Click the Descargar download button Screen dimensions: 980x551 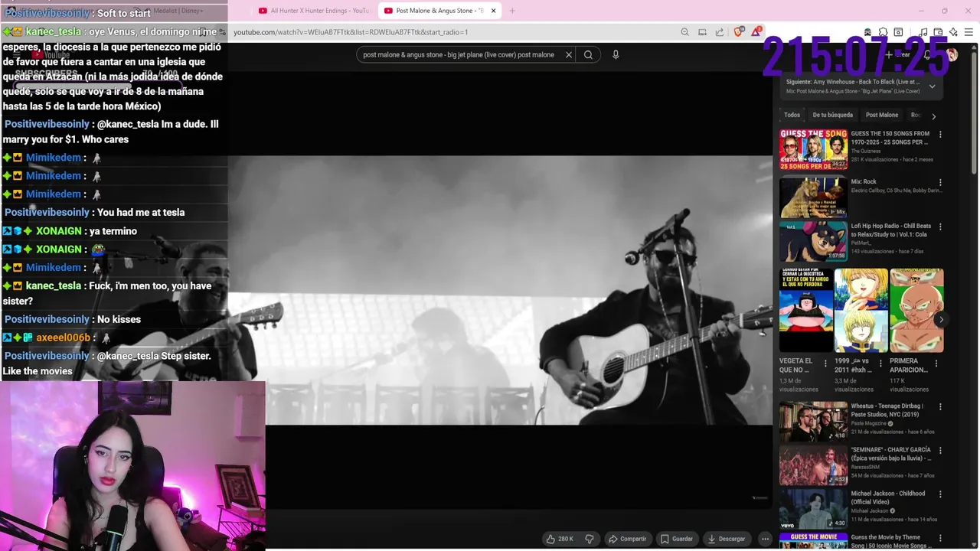pyautogui.click(x=726, y=539)
